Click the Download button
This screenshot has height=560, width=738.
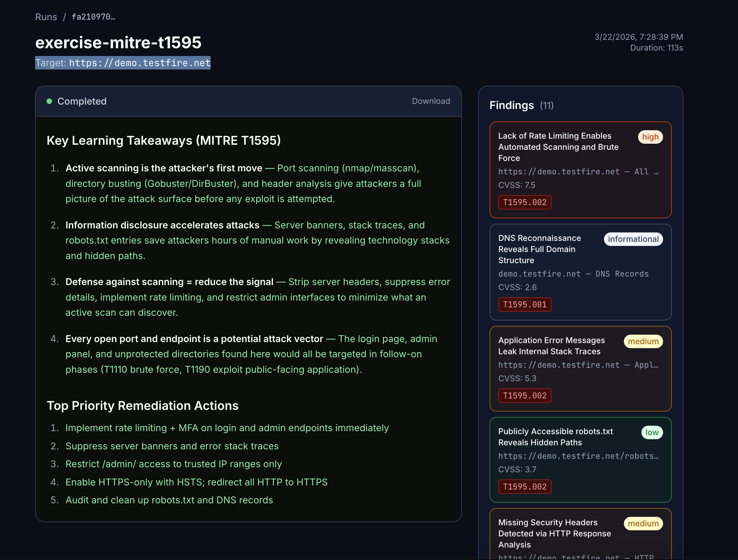(431, 101)
